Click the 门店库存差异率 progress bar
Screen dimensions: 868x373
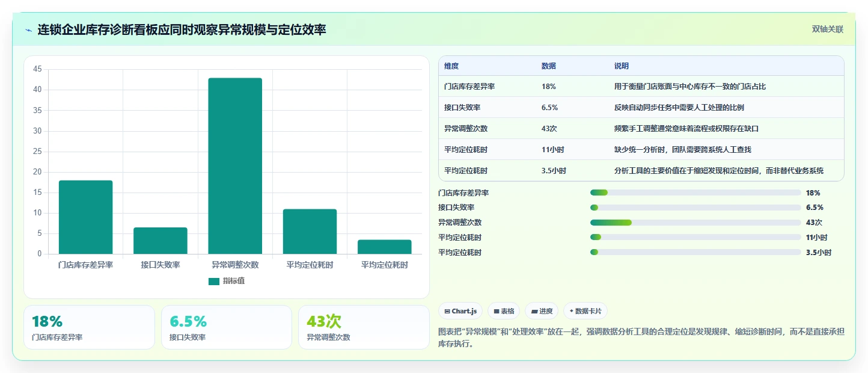695,193
